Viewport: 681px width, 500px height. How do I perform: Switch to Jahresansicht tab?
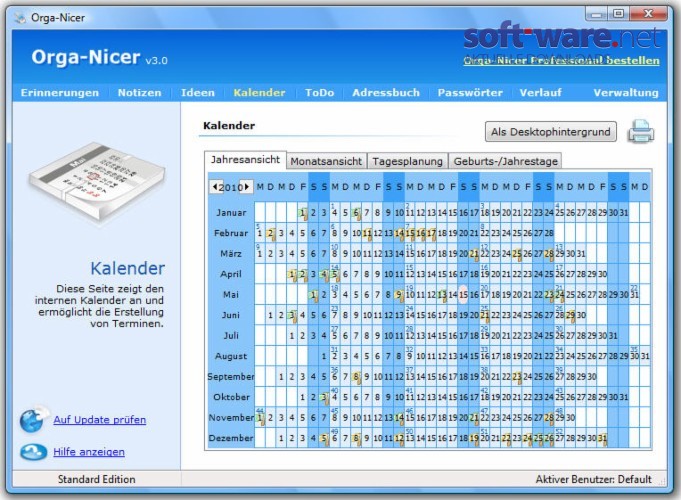pos(245,160)
